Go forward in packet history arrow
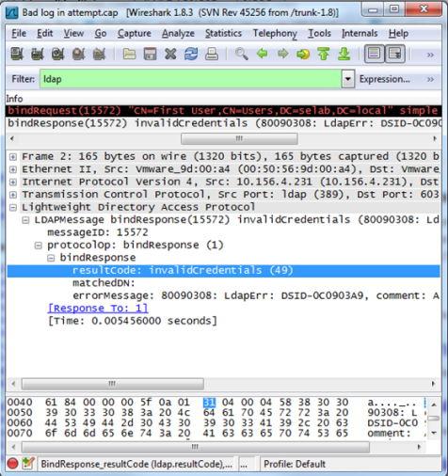 tap(282, 54)
